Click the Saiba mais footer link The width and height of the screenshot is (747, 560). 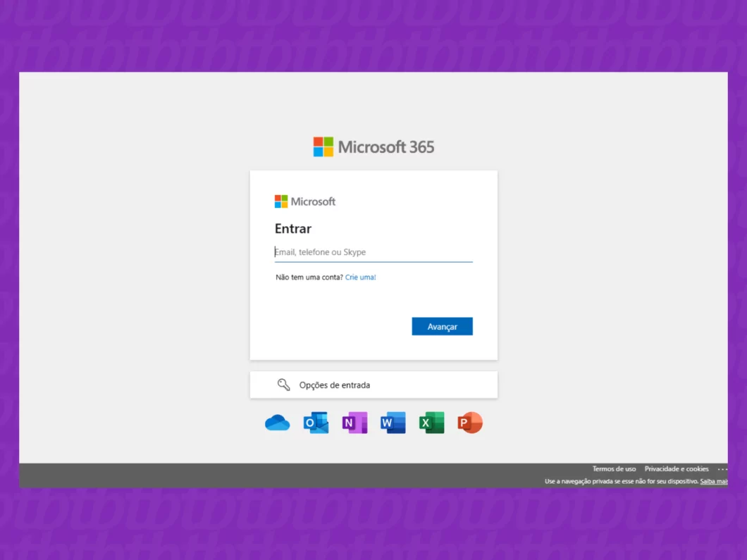[714, 481]
